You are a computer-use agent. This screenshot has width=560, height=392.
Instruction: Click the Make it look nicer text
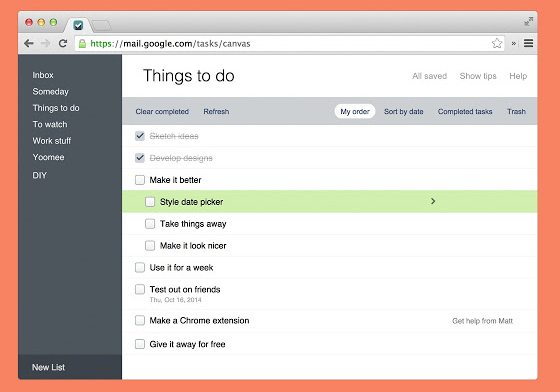click(x=193, y=246)
